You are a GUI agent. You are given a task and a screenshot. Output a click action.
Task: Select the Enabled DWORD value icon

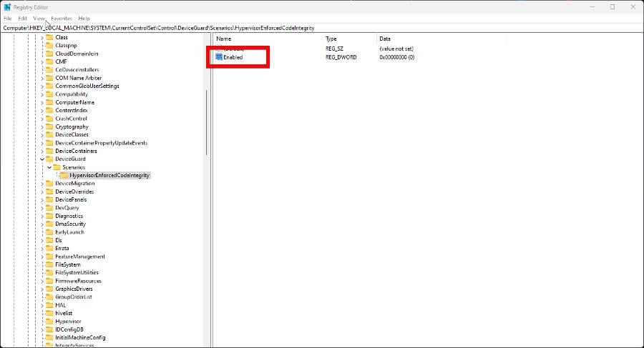(x=219, y=57)
